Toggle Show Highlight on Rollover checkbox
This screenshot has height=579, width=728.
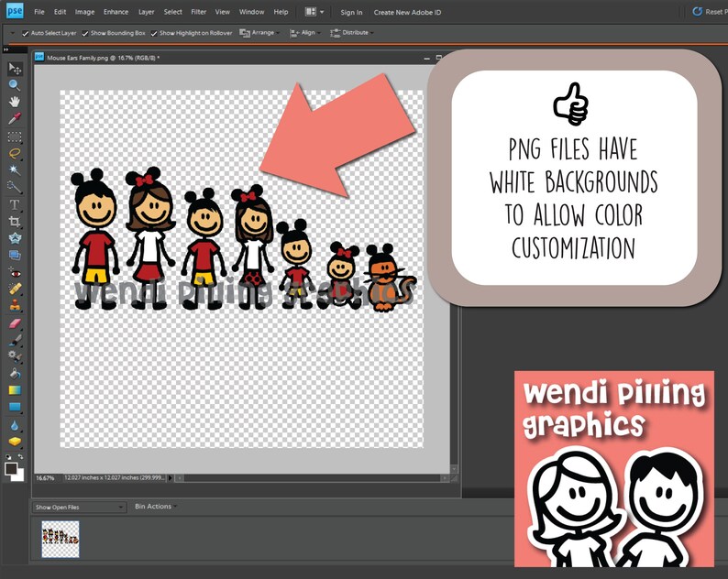pos(154,33)
